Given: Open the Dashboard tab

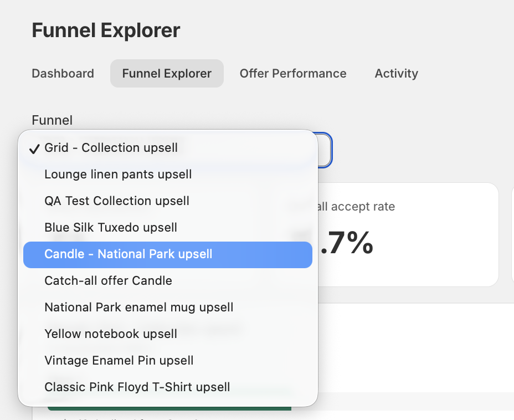Looking at the screenshot, I should (63, 74).
